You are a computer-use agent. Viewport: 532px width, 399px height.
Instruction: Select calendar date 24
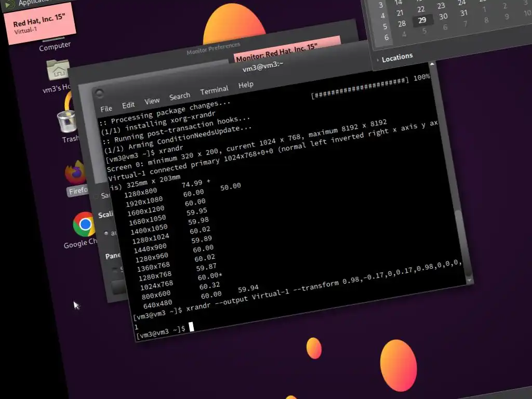click(x=461, y=3)
